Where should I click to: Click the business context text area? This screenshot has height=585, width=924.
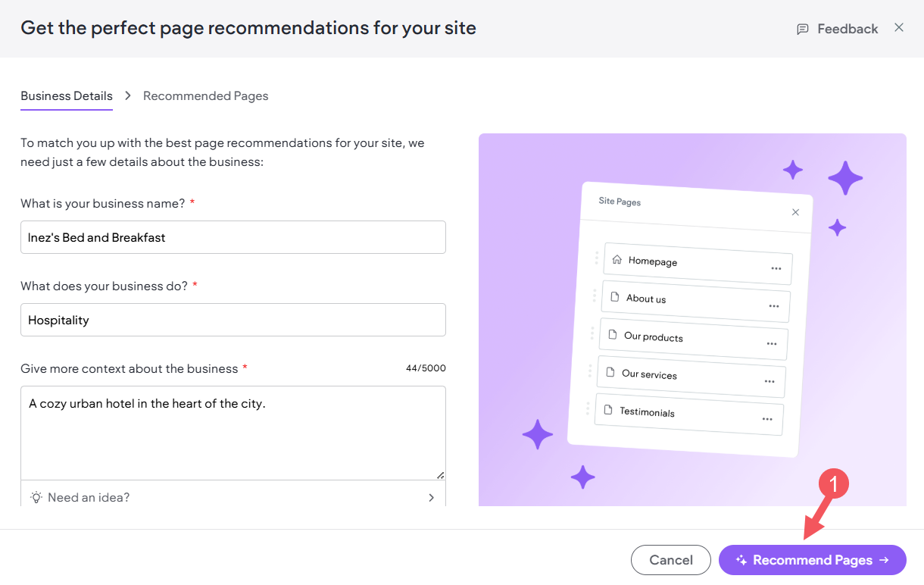(x=233, y=432)
